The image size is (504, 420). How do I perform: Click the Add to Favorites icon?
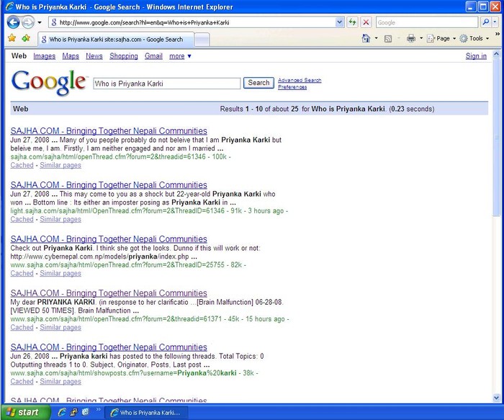click(x=26, y=38)
